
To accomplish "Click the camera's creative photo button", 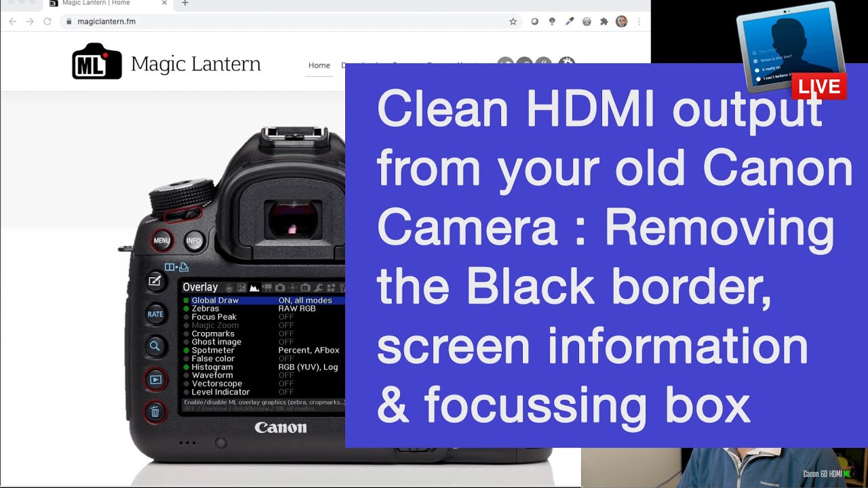I will [x=155, y=281].
